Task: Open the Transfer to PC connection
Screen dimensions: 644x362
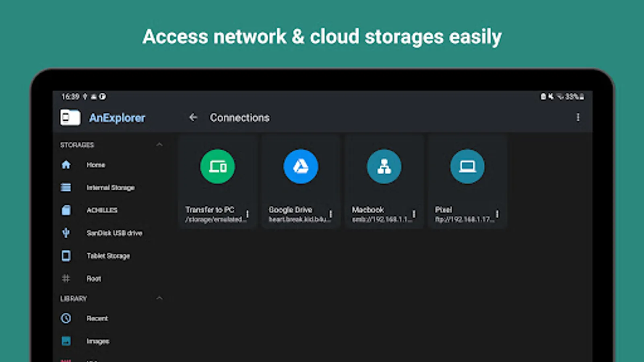Action: (217, 167)
